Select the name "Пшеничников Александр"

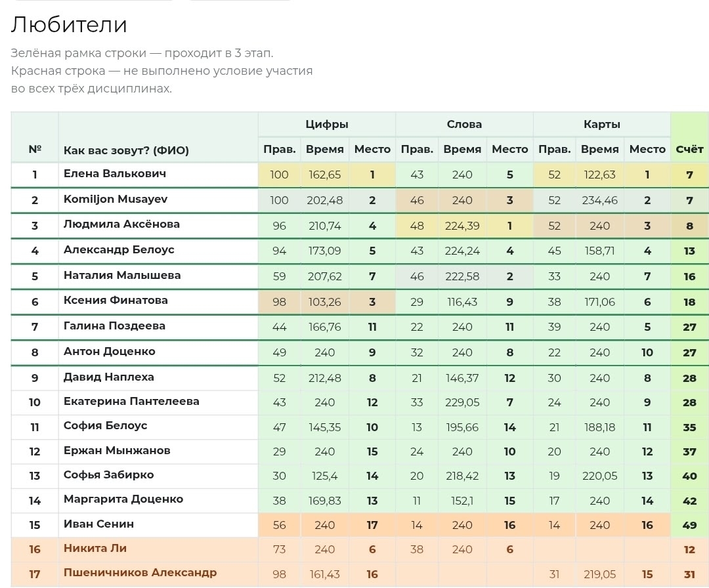click(140, 573)
